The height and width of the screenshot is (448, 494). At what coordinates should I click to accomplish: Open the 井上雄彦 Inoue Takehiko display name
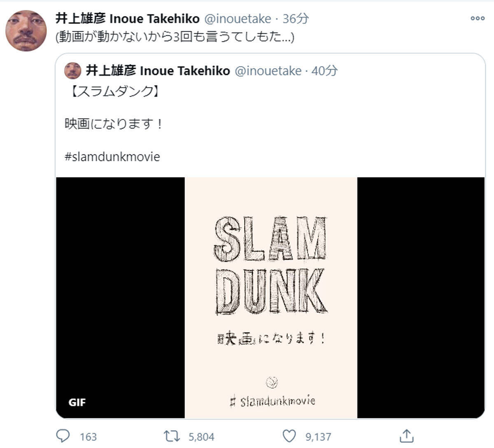128,19
